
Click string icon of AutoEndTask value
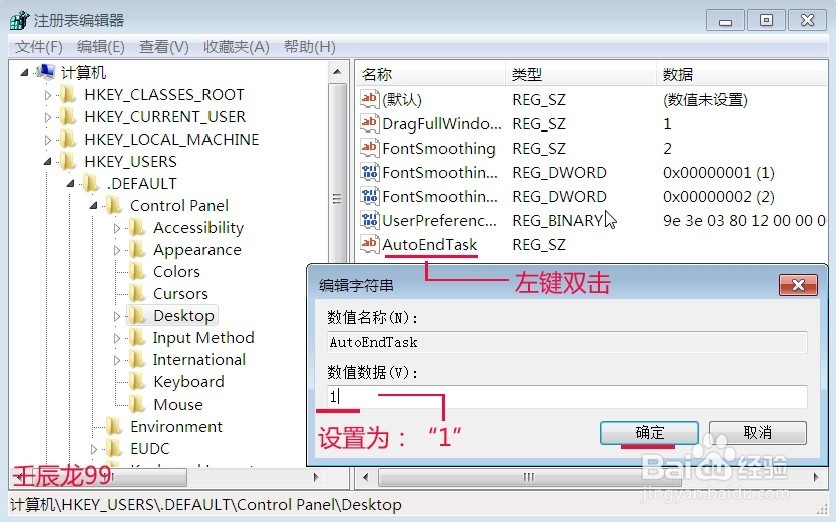pos(369,244)
